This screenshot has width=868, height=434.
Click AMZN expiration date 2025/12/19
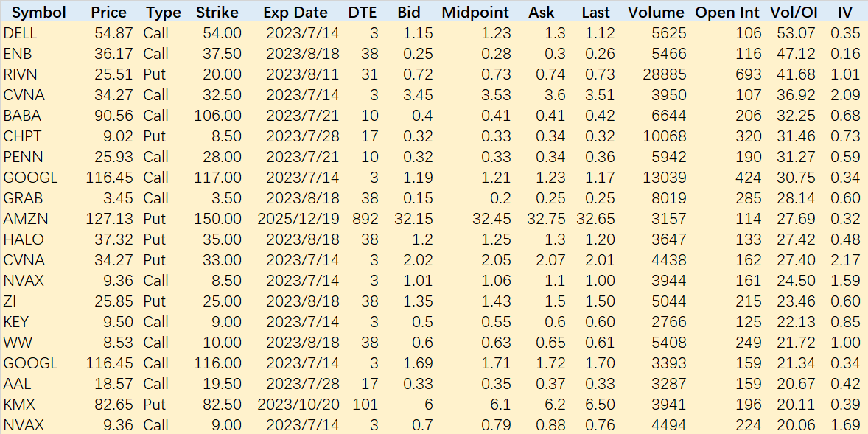tap(298, 219)
